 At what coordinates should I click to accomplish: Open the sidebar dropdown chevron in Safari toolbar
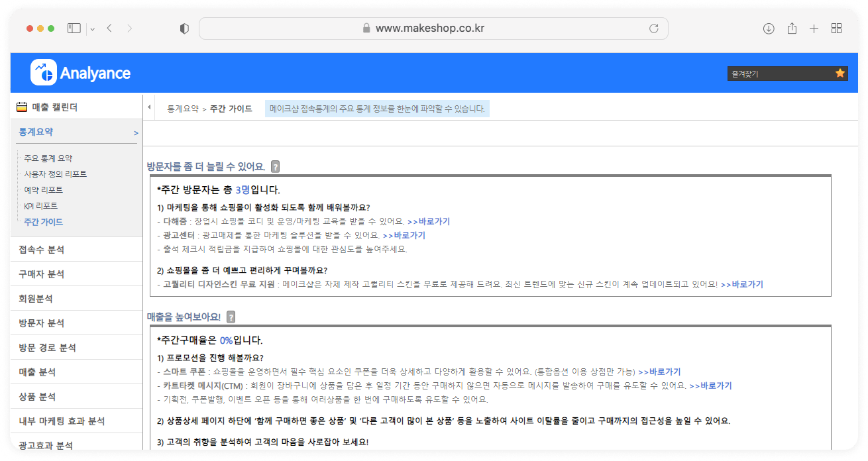(92, 28)
